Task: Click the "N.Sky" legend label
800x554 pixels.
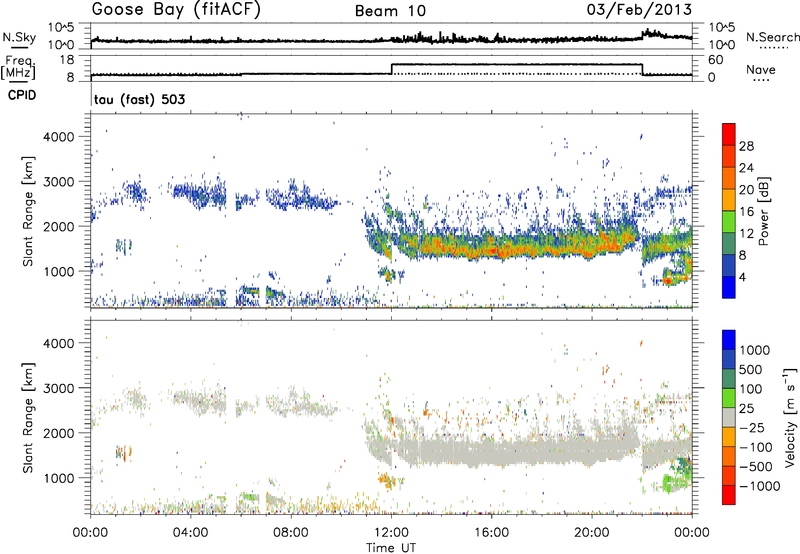Action: [19, 37]
